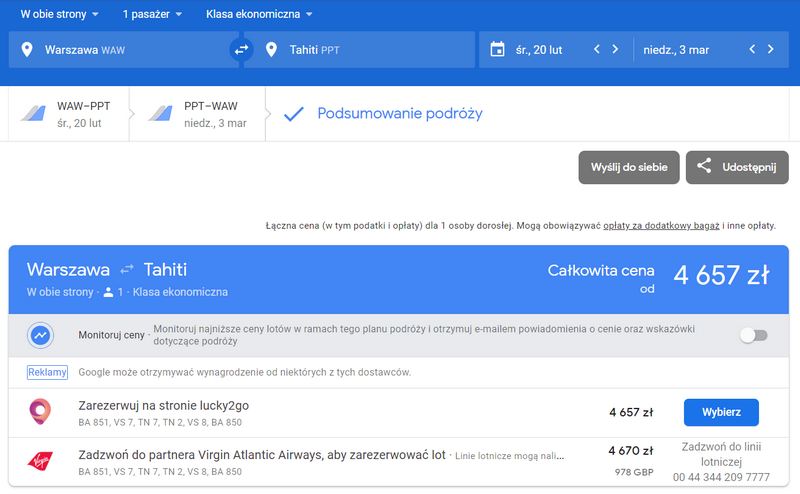Swap origin and destination airports

(241, 50)
